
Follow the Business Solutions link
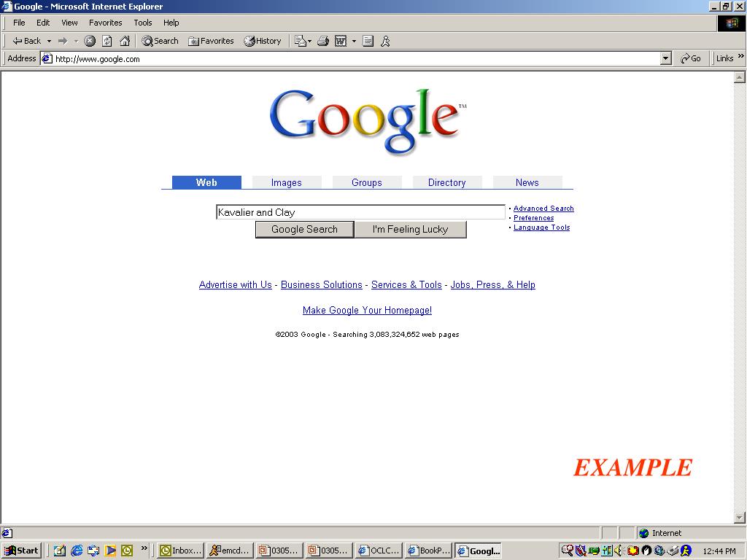click(322, 285)
